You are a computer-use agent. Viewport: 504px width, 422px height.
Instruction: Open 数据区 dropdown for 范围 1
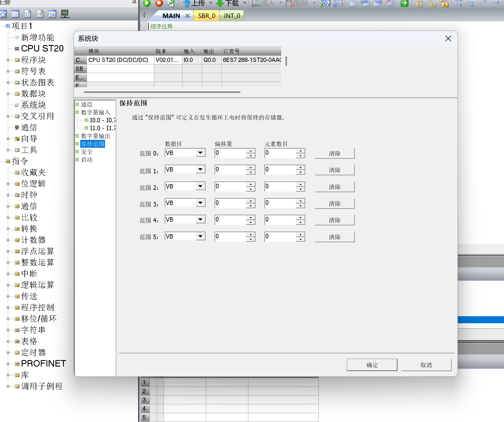click(200, 169)
